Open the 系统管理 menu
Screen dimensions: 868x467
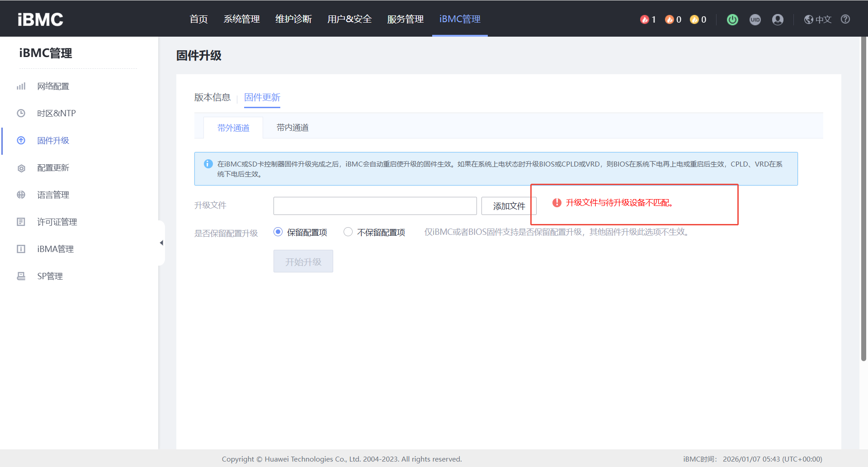point(241,19)
